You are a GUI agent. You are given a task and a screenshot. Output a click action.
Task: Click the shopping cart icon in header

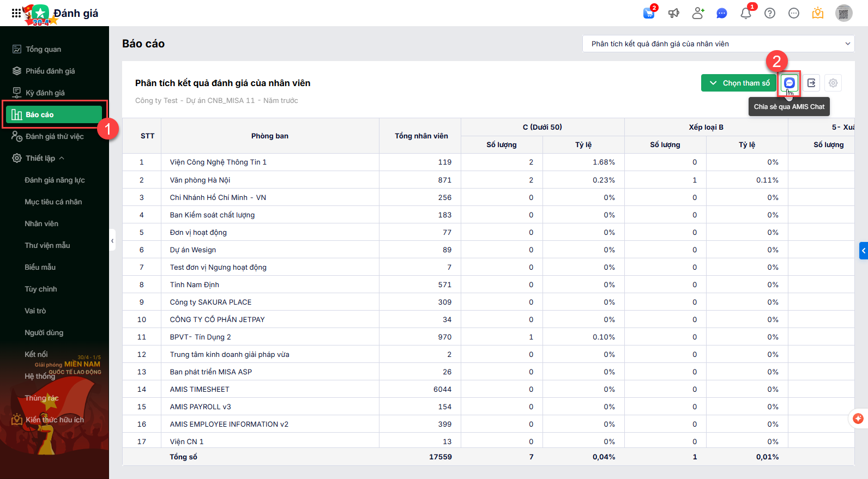pos(649,13)
